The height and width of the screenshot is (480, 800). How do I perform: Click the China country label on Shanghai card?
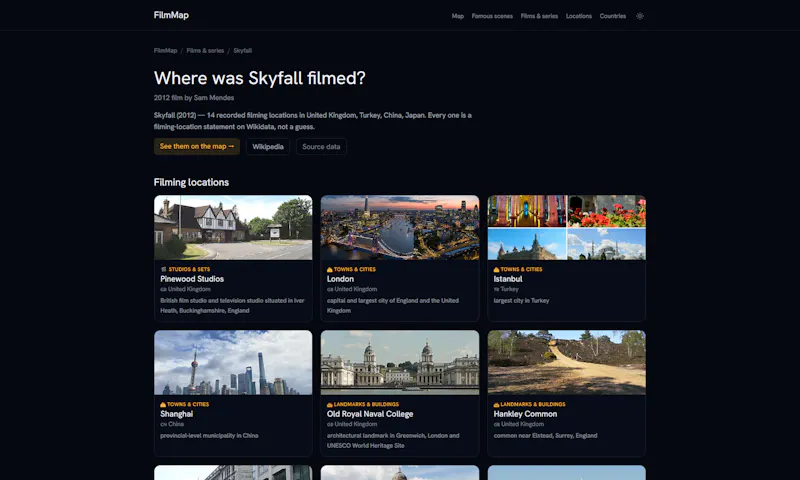coord(176,424)
